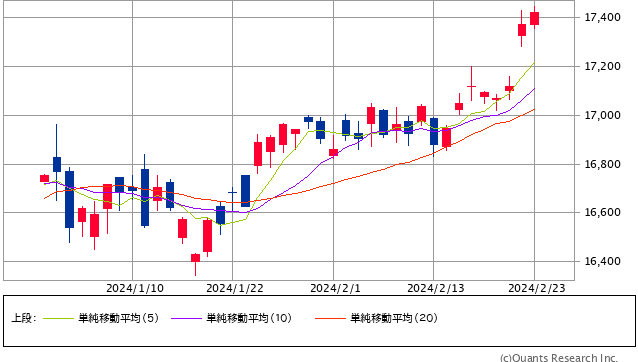638x362 pixels.
Task: Click the 17,000 price axis label
Action: pyautogui.click(x=603, y=116)
